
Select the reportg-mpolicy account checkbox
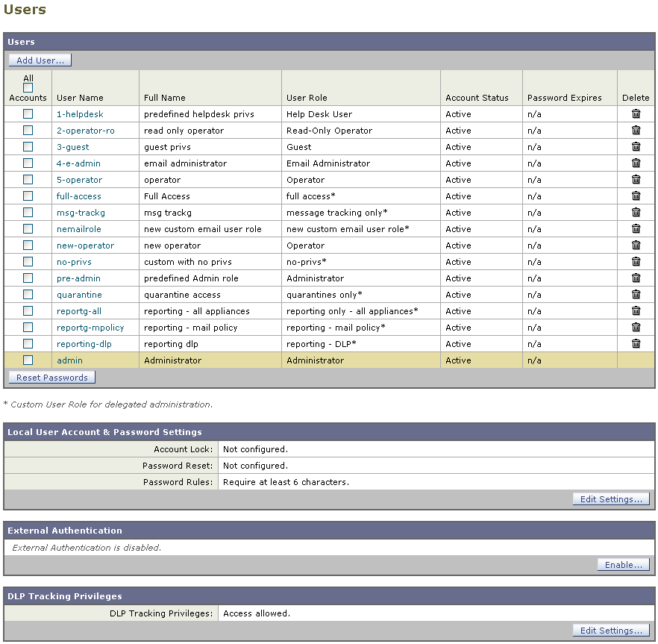click(28, 327)
